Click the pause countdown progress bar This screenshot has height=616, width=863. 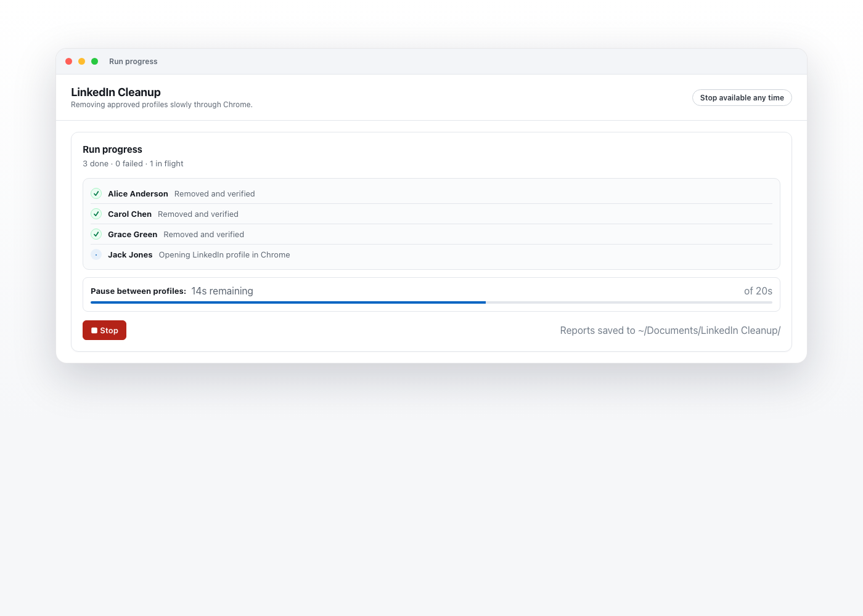(x=431, y=302)
